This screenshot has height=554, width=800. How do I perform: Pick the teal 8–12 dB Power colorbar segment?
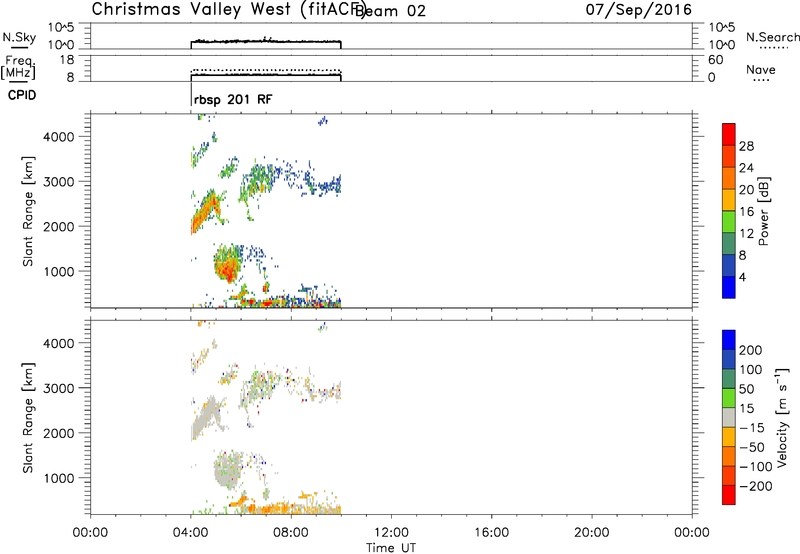(x=729, y=243)
